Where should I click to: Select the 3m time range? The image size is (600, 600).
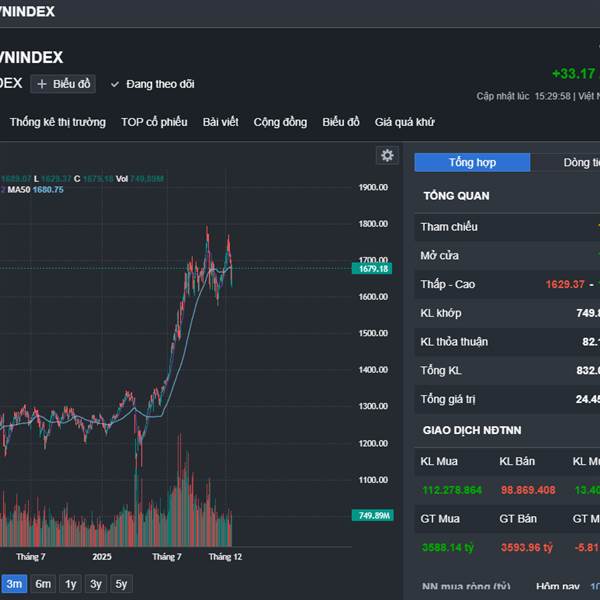(x=14, y=584)
